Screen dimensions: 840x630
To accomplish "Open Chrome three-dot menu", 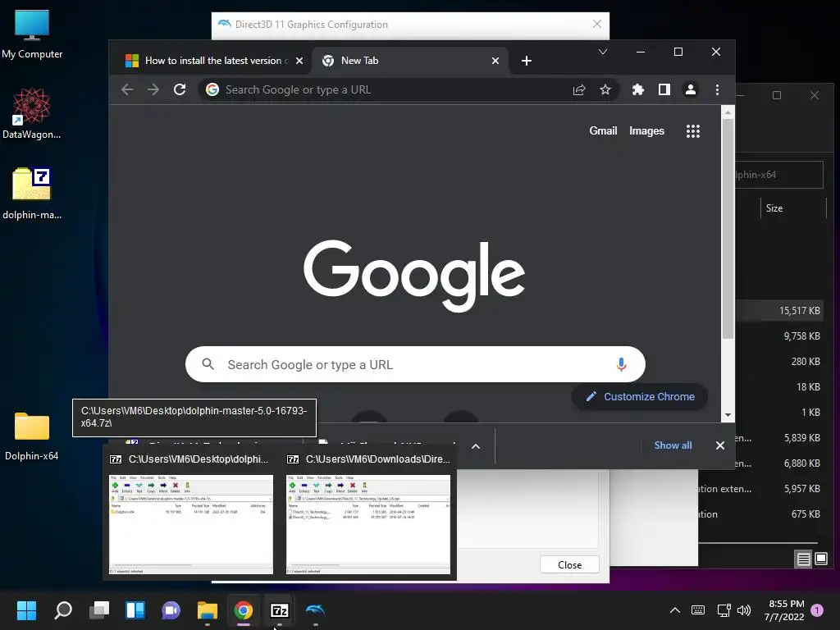I will pos(717,89).
